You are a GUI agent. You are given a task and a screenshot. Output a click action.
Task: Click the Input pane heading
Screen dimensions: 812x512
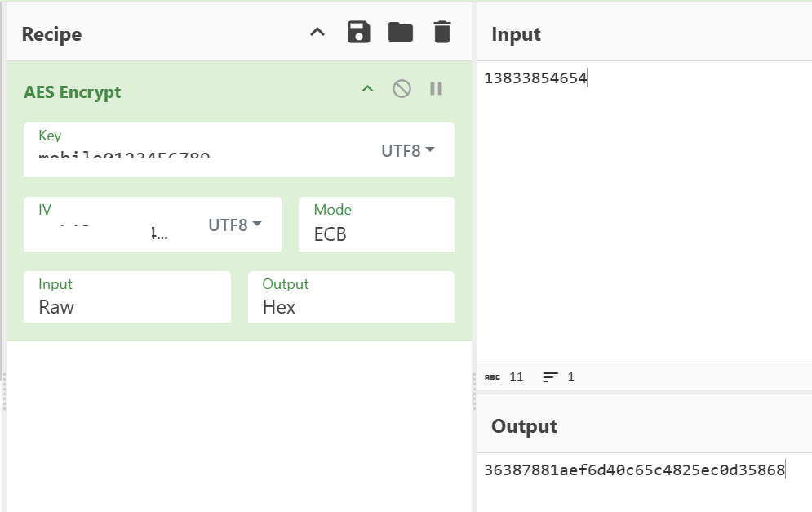coord(516,34)
